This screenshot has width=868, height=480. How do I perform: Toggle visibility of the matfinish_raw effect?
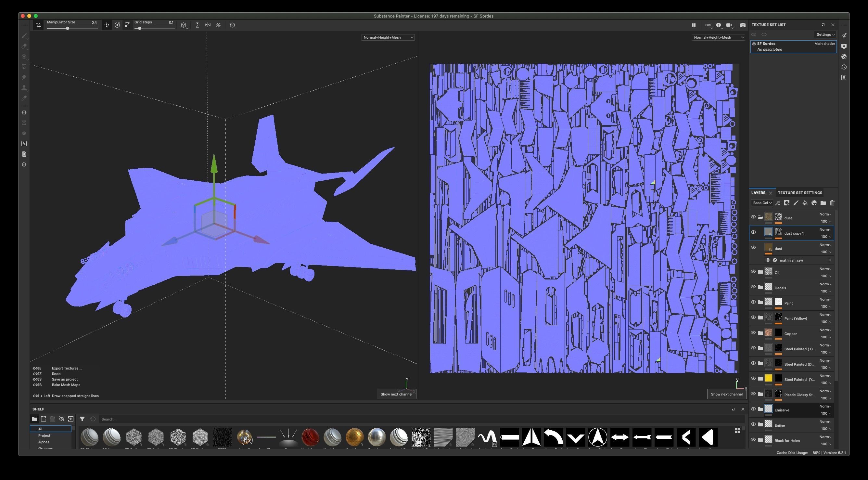coord(768,260)
